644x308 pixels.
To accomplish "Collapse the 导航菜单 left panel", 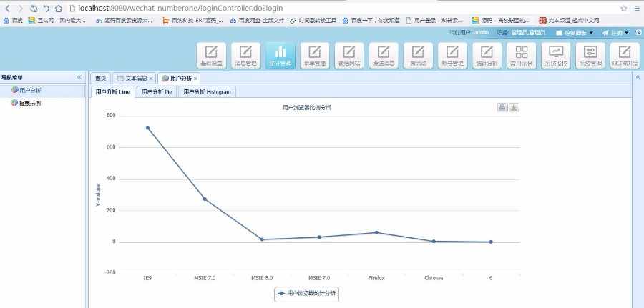I will tap(79, 77).
